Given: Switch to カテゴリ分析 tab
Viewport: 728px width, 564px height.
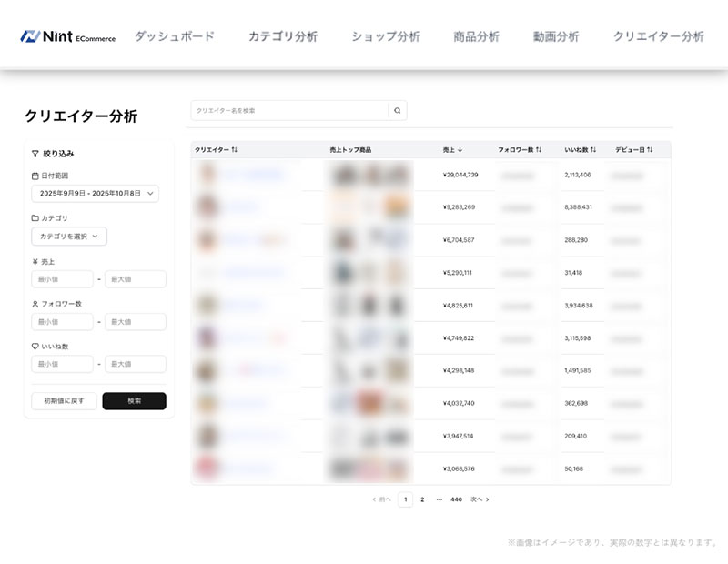Looking at the screenshot, I should pyautogui.click(x=283, y=37).
